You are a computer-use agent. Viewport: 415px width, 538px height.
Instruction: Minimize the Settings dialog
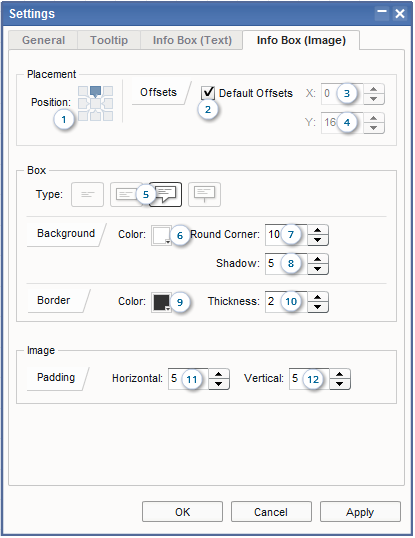pyautogui.click(x=382, y=13)
